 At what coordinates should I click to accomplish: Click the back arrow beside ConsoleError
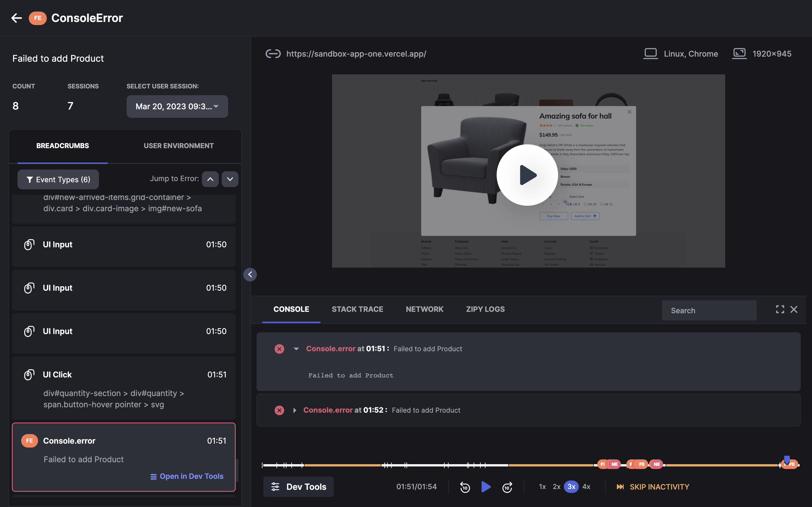point(16,18)
